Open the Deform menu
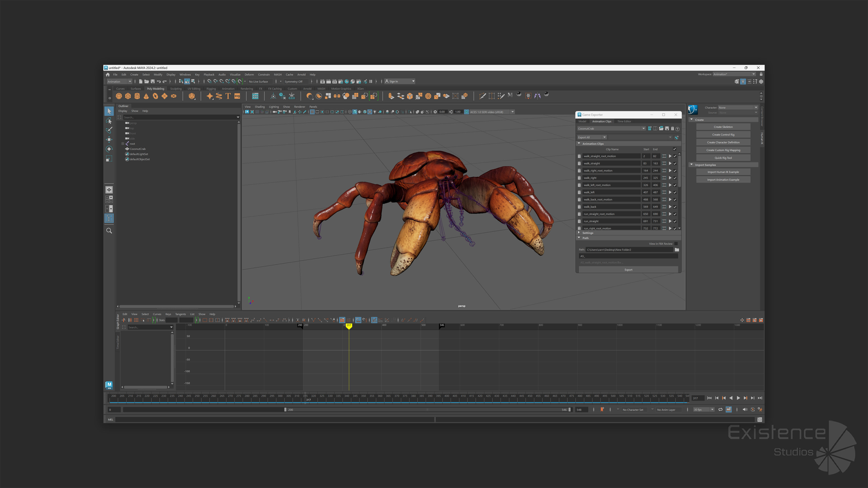868x488 pixels. tap(249, 75)
